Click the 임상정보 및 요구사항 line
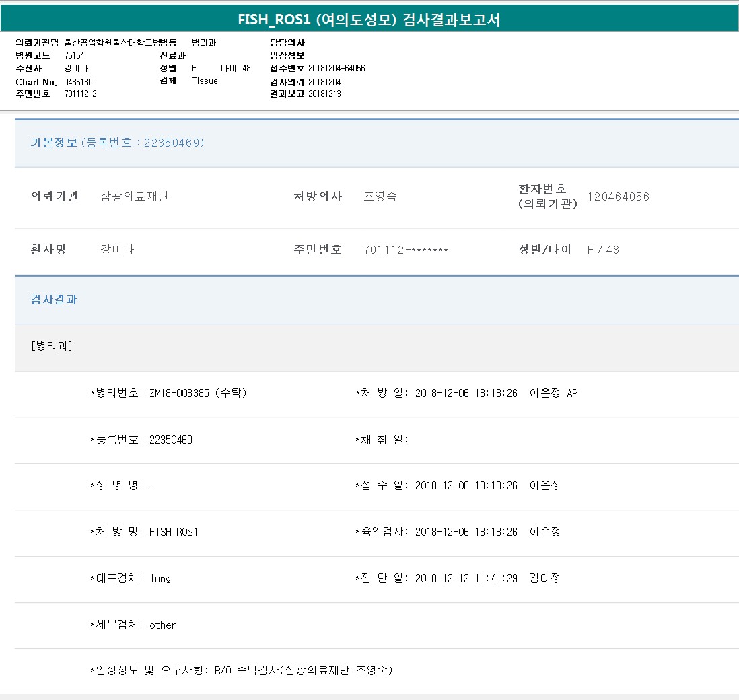Image resolution: width=739 pixels, height=700 pixels. coord(242,670)
